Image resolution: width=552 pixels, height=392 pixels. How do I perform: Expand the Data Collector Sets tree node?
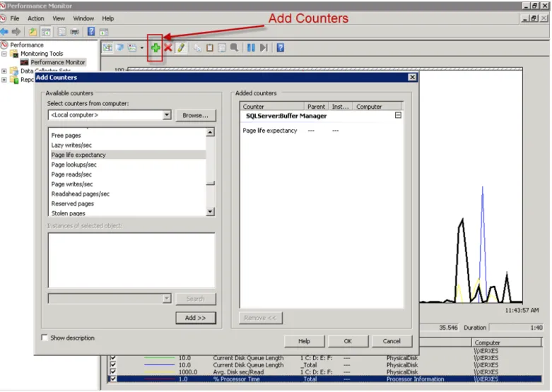click(4, 71)
